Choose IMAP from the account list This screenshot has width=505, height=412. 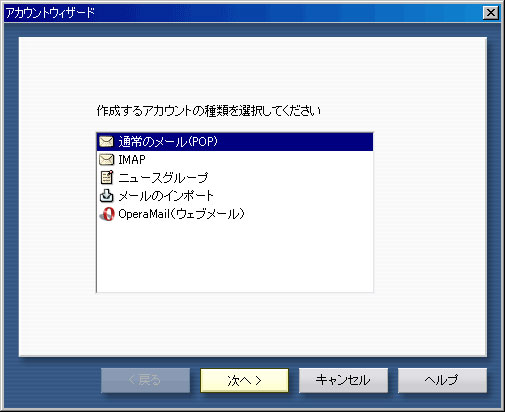point(235,160)
